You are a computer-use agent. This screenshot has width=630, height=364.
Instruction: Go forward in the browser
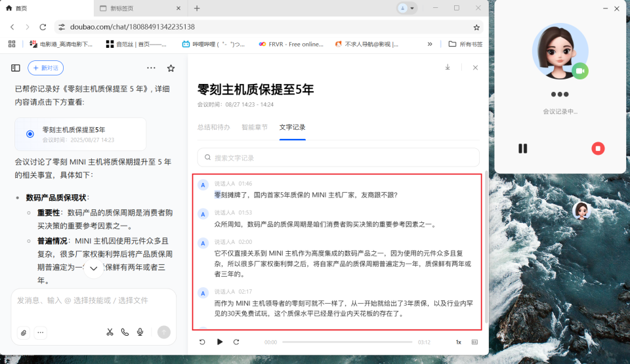tap(28, 27)
